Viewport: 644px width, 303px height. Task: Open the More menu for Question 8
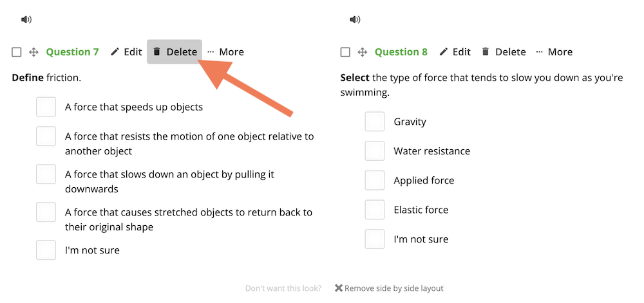(554, 52)
